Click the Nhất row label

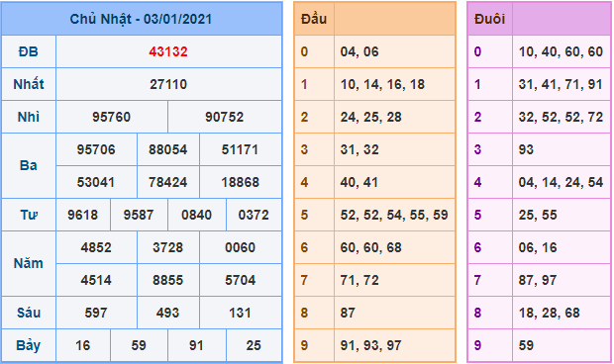tap(29, 84)
